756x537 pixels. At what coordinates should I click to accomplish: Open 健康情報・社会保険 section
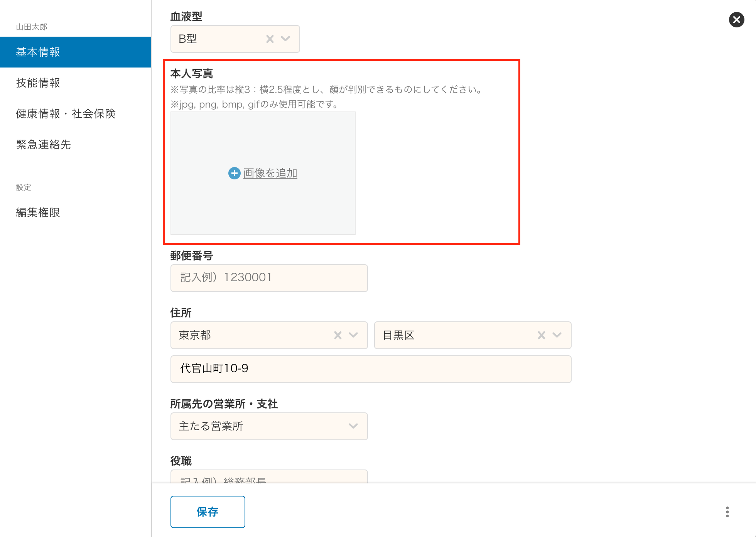(x=66, y=114)
